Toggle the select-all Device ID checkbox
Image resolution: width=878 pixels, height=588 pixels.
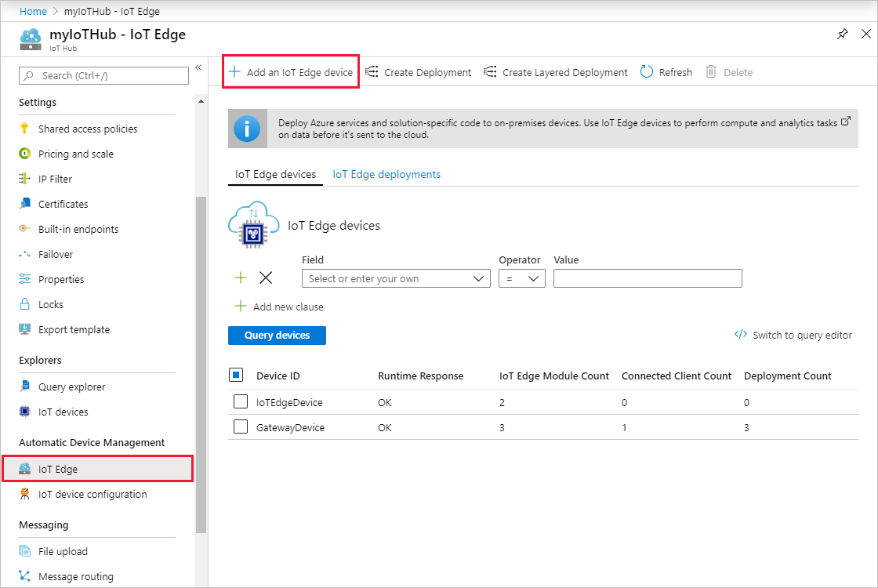[x=237, y=376]
